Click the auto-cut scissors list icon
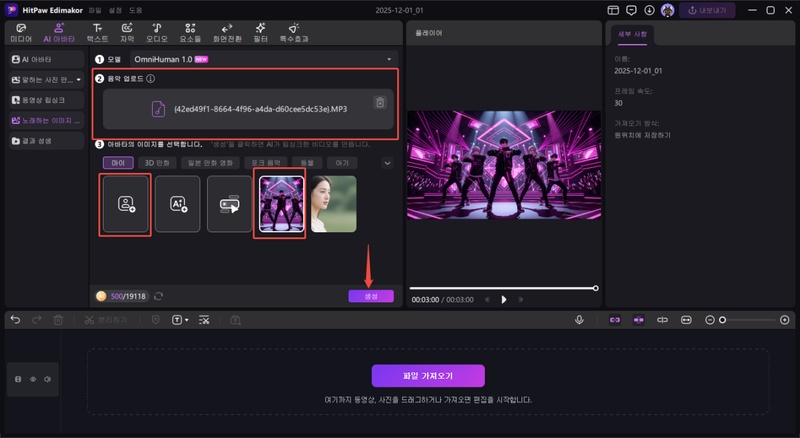This screenshot has height=438, width=800. pyautogui.click(x=204, y=320)
